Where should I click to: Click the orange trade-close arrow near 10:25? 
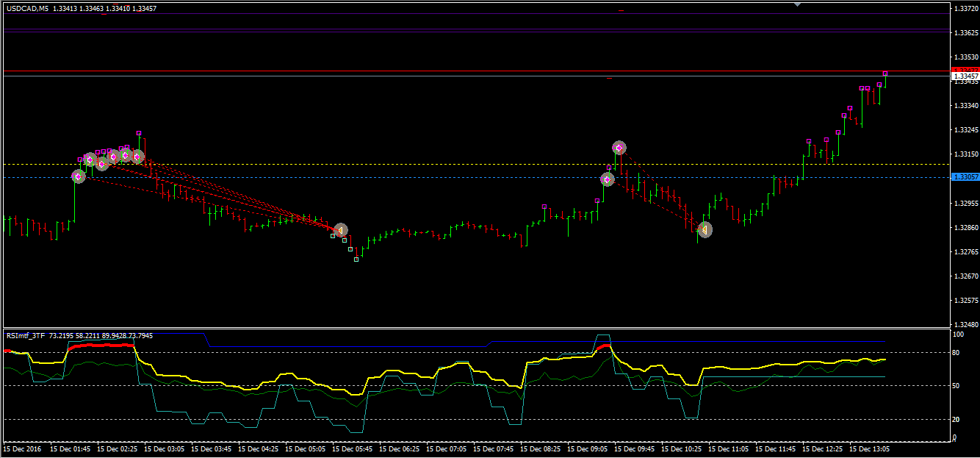point(705,230)
